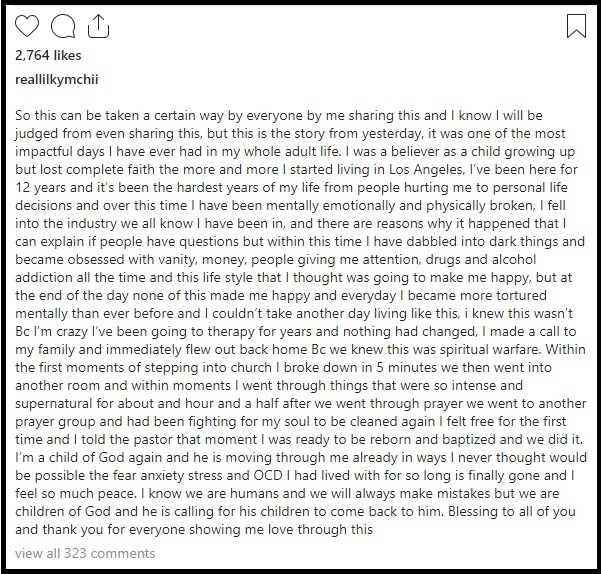The width and height of the screenshot is (601, 574).
Task: Save the post with the bookmark icon
Action: tap(576, 26)
